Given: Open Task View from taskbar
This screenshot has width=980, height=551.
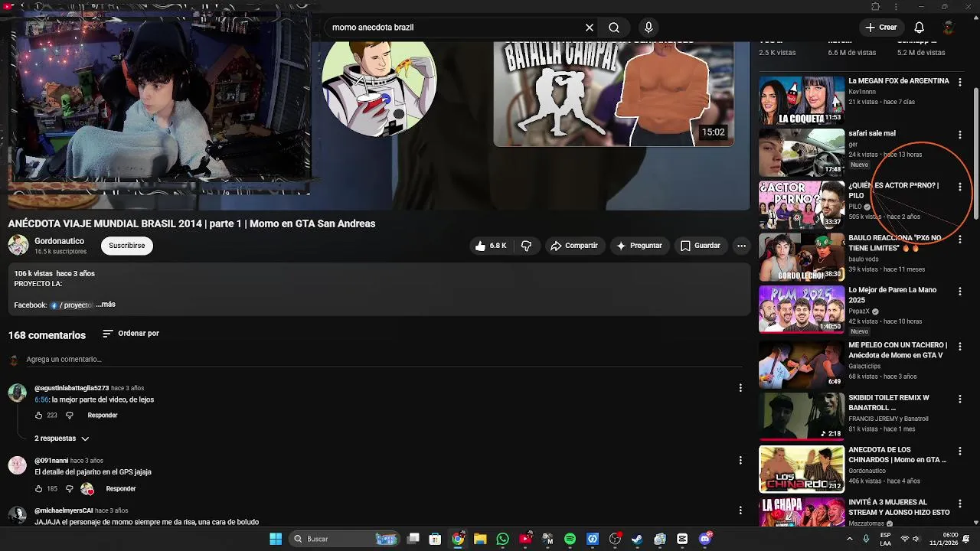Looking at the screenshot, I should (413, 539).
